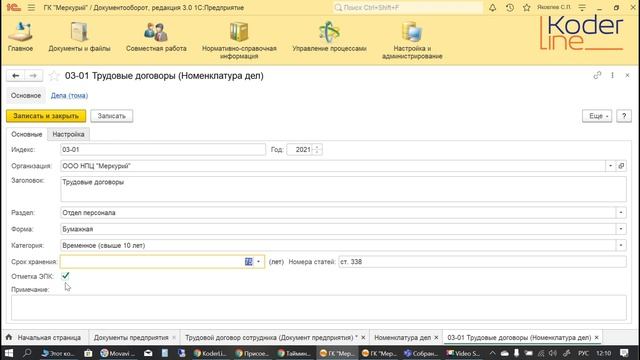Click the Год value field
Screen dimensions: 640x360
[x=300, y=149]
